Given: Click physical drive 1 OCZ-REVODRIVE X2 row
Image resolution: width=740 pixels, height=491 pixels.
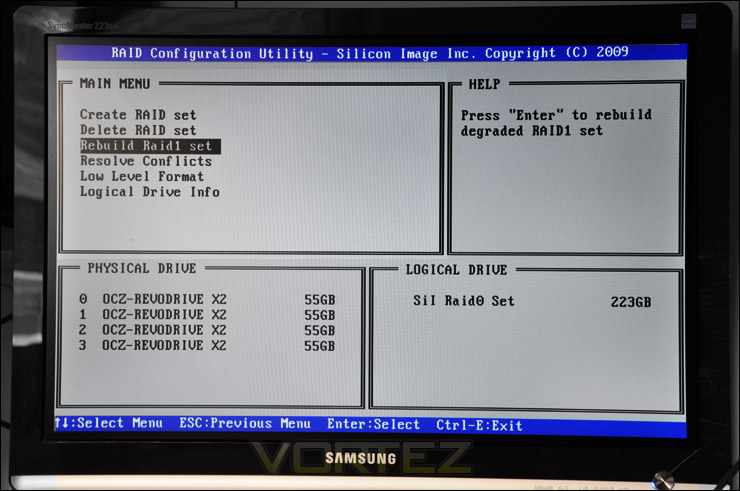Looking at the screenshot, I should click(207, 315).
